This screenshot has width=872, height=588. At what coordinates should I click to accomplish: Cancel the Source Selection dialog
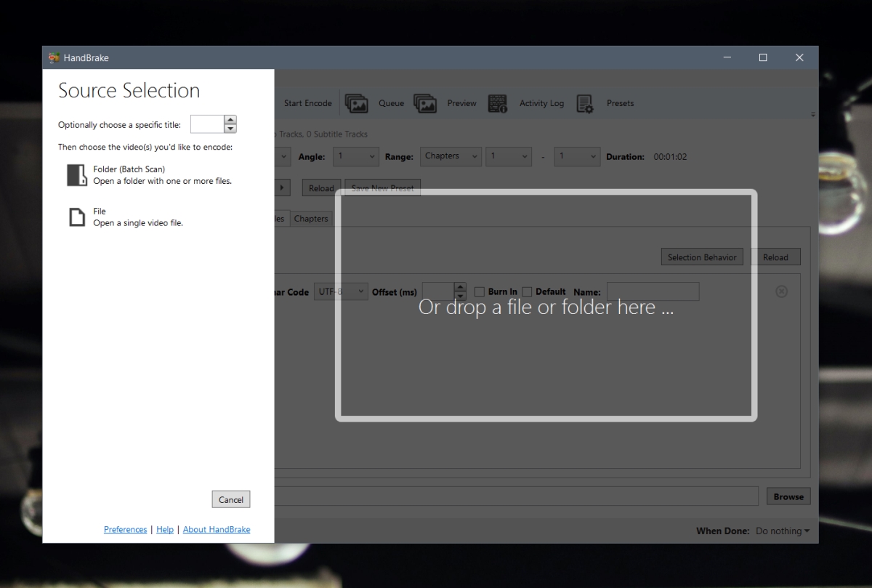click(x=230, y=499)
